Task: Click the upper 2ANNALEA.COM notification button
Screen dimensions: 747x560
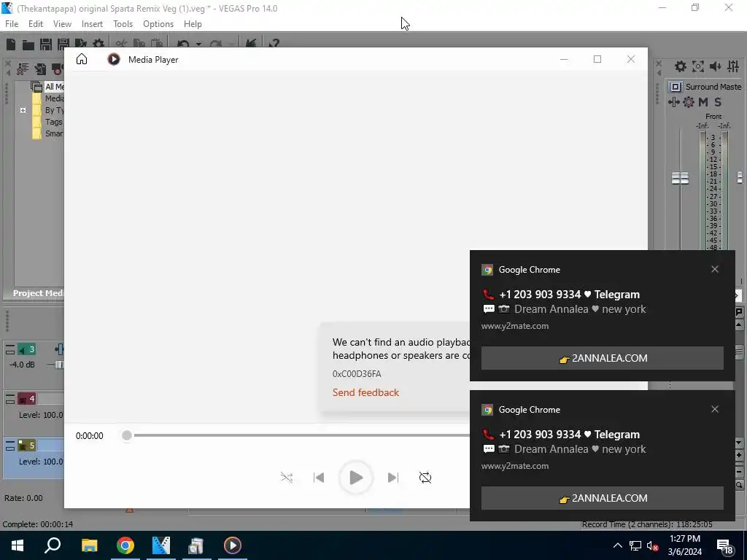Action: pos(602,358)
